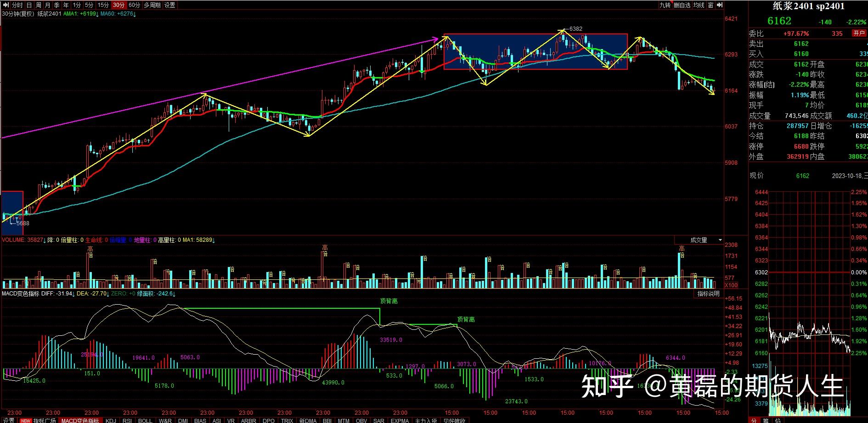Click the 九转 indicator button
The image size is (868, 423).
pos(665,5)
